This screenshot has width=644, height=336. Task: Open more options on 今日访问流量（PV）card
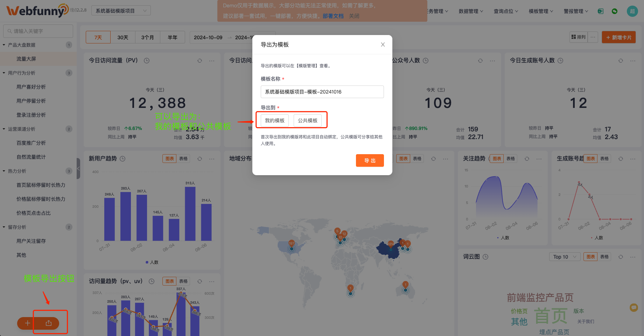(x=212, y=61)
